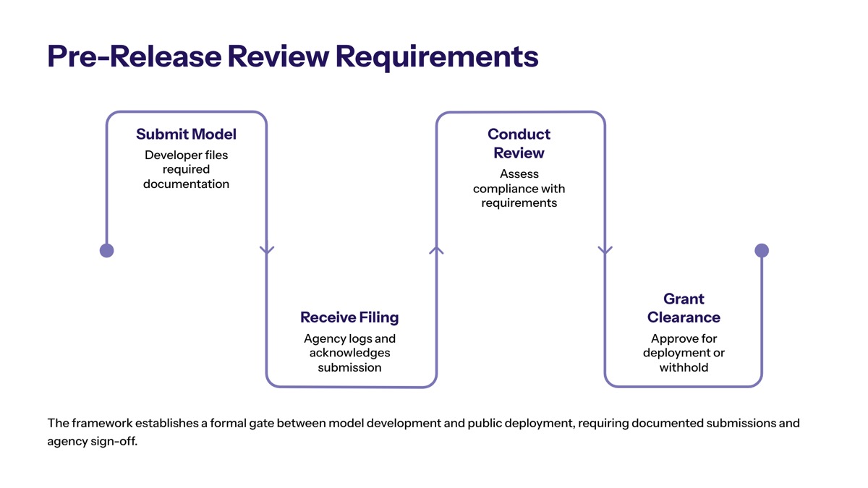The width and height of the screenshot is (868, 488).
Task: Click the framework summary paragraph at bottom
Action: coord(424,432)
